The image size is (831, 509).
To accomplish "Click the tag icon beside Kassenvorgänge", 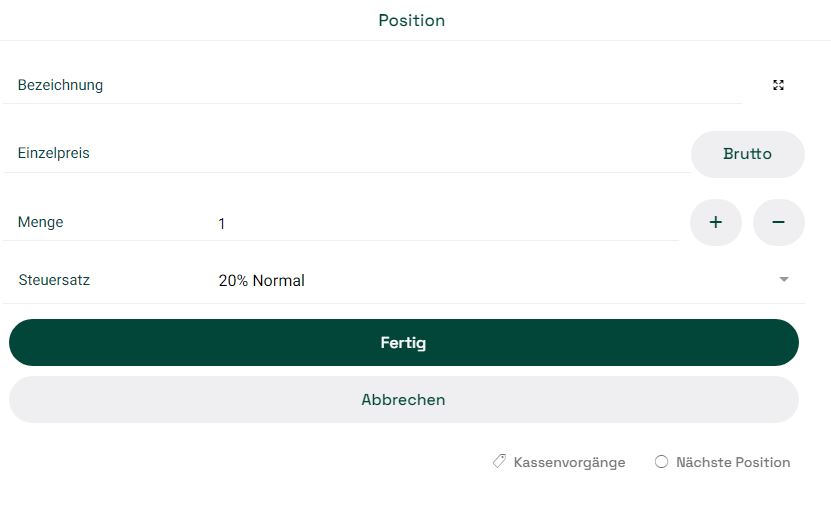I will (499, 461).
